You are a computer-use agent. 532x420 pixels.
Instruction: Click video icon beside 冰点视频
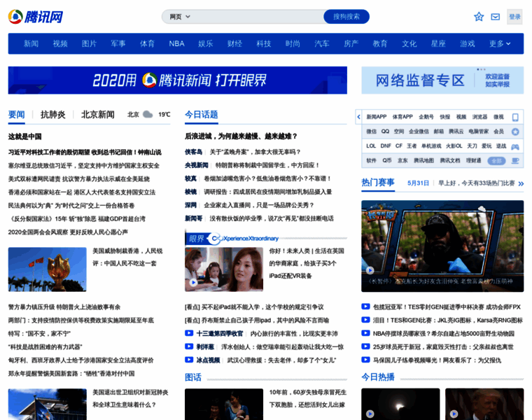(189, 360)
